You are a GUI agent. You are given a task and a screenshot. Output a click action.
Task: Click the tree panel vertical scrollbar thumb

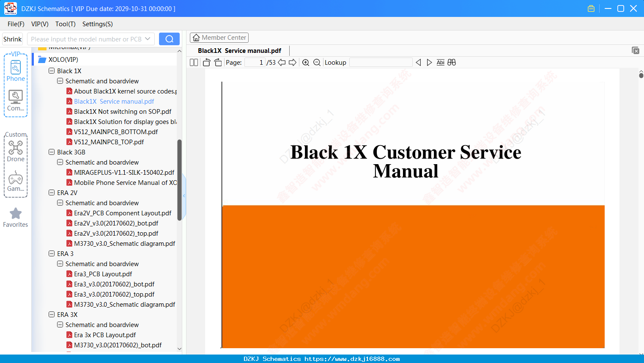(179, 180)
